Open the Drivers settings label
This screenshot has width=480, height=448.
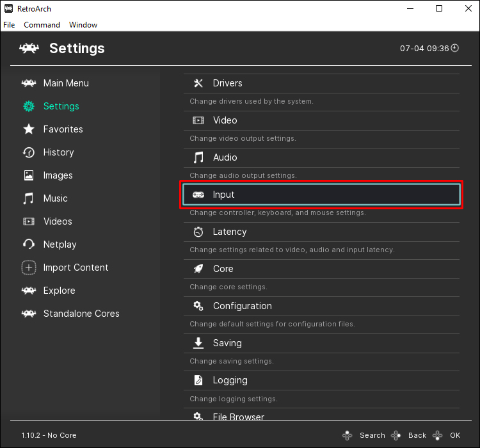coord(228,83)
